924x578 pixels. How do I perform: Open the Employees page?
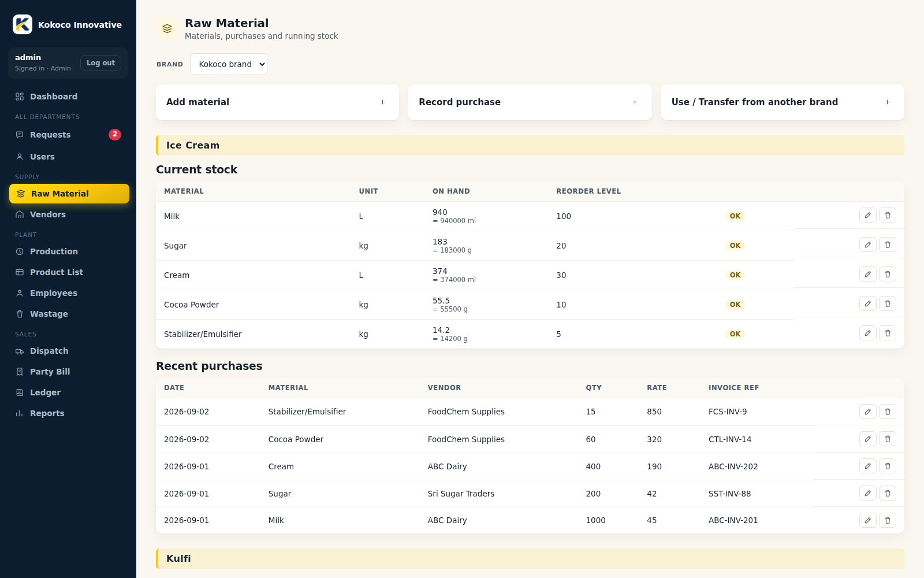[68, 293]
